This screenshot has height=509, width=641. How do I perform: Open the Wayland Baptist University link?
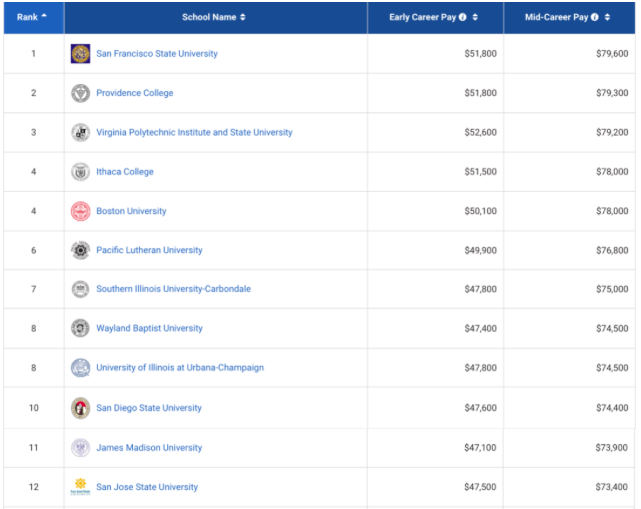pyautogui.click(x=149, y=328)
